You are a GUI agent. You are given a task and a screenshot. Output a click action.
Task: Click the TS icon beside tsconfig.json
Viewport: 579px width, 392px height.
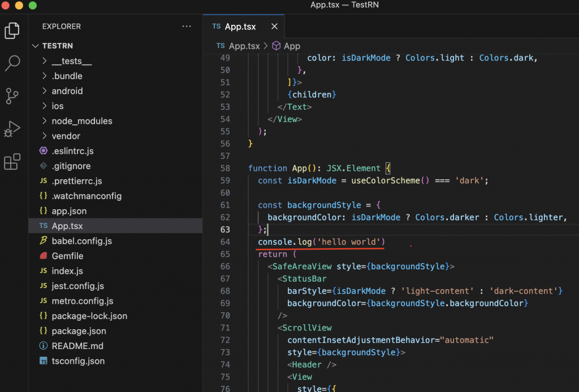(43, 361)
